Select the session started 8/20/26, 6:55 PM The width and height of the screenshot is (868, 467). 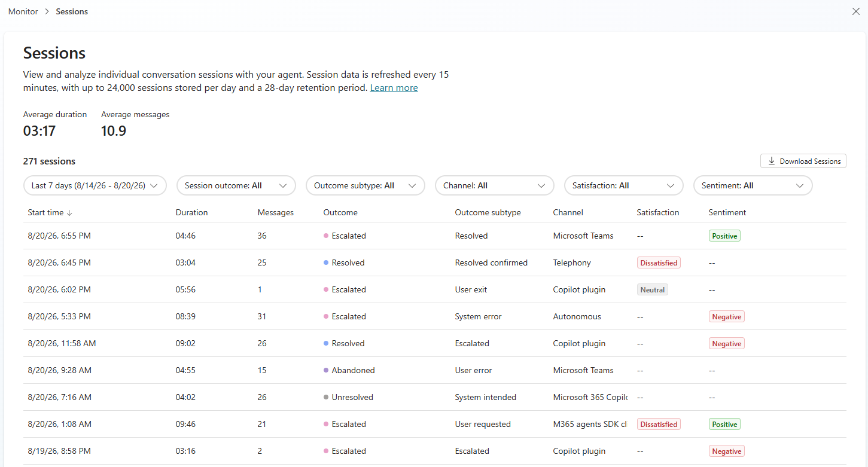(435, 236)
